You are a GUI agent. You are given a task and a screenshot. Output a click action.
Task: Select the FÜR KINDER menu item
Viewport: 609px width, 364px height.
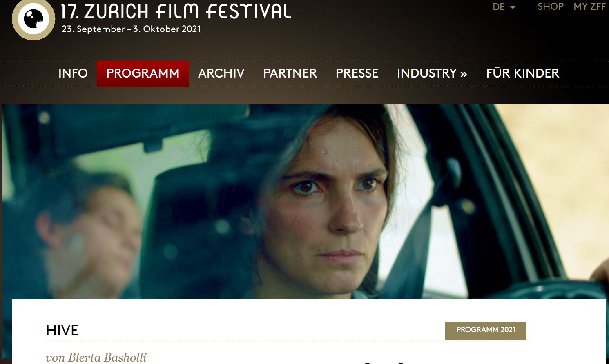click(522, 73)
